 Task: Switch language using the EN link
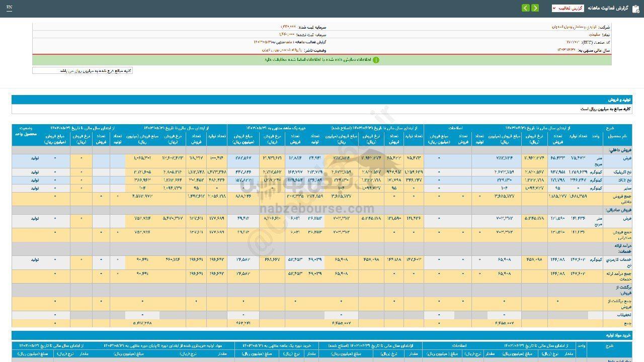click(9, 8)
